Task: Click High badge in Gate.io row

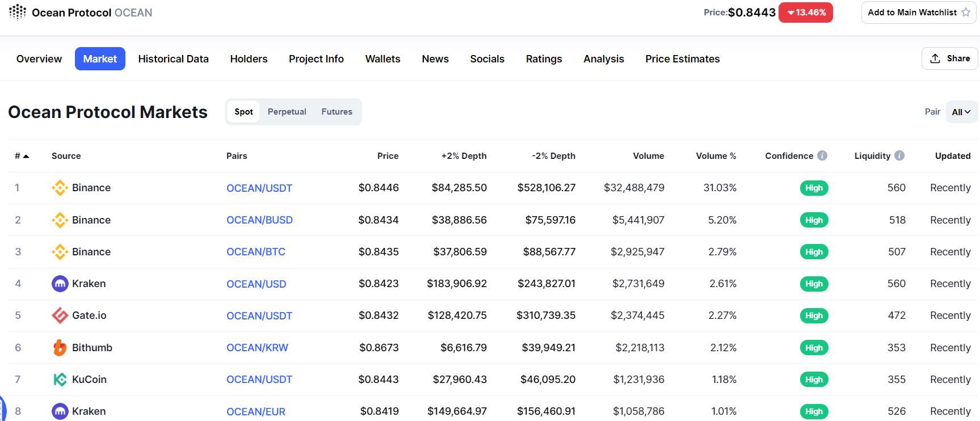Action: [814, 315]
